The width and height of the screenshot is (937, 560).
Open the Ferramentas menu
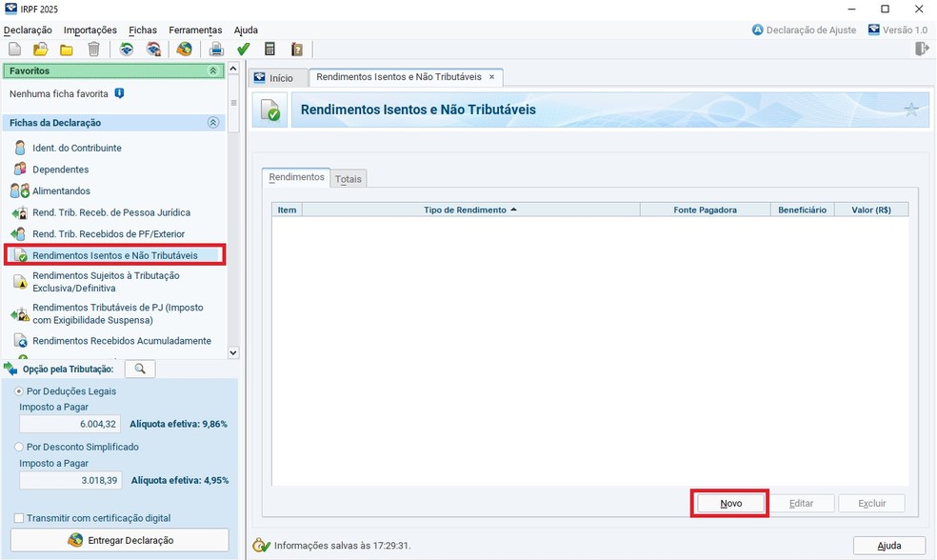pyautogui.click(x=195, y=30)
